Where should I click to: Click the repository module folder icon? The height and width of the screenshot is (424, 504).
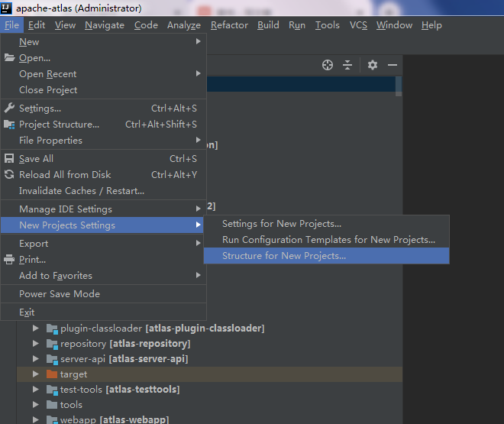pos(52,344)
